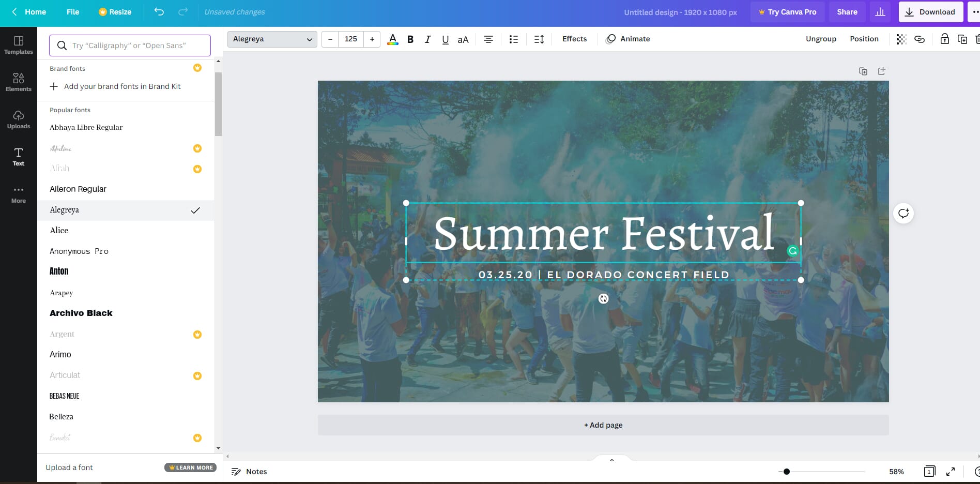Open the zoom percentage 58% menu
This screenshot has height=484, width=980.
896,472
